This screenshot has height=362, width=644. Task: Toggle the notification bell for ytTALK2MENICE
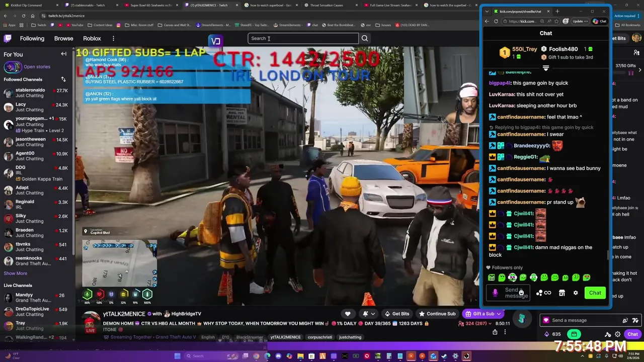(366, 314)
